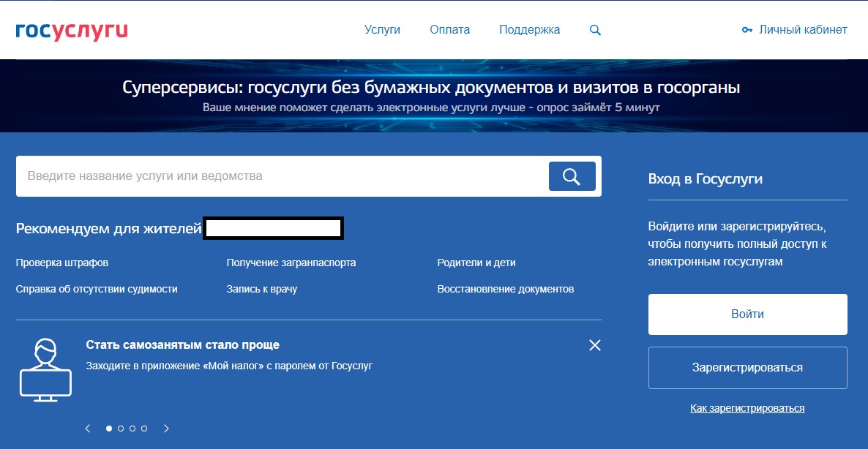Open Справка об отсутствии судимости
868x449 pixels.
click(x=97, y=289)
